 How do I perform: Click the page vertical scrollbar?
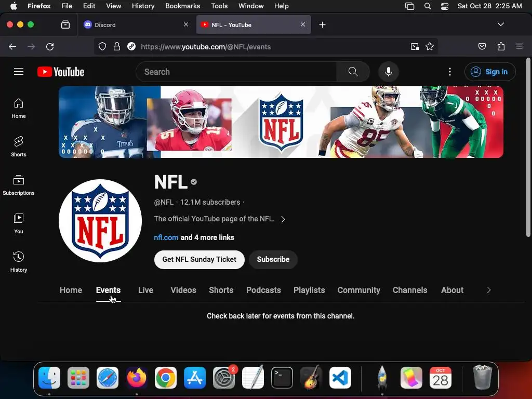(528, 148)
